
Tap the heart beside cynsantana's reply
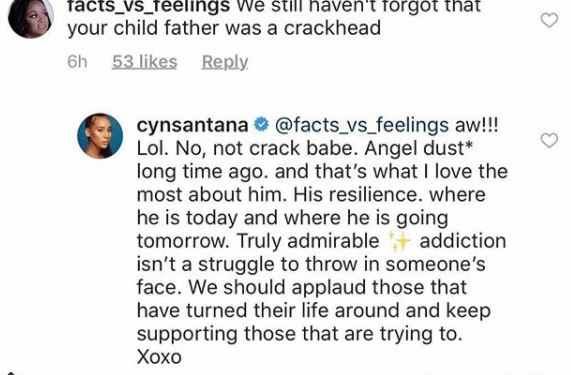click(x=549, y=140)
